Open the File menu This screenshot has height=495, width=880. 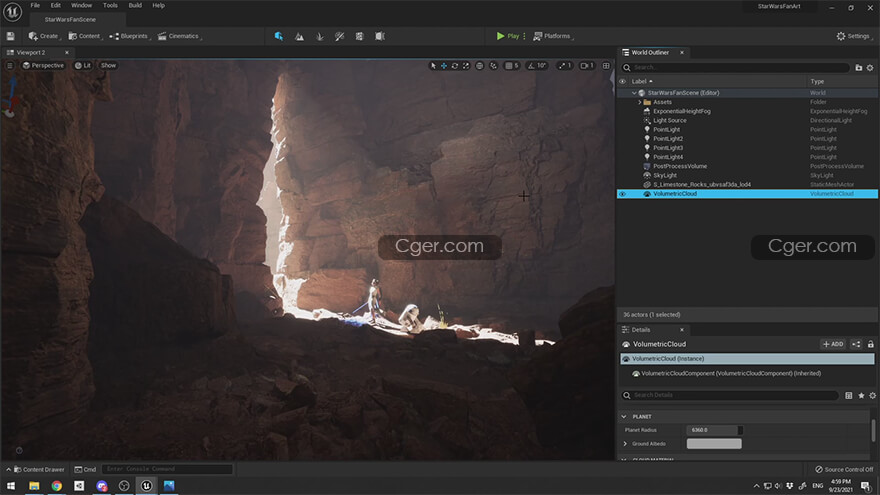point(35,6)
